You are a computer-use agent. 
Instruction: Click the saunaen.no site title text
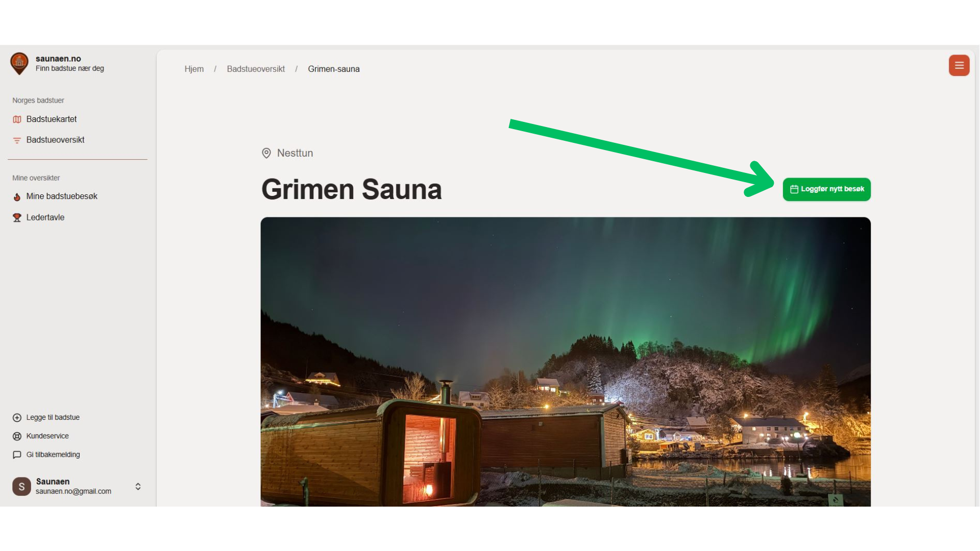pos(58,59)
